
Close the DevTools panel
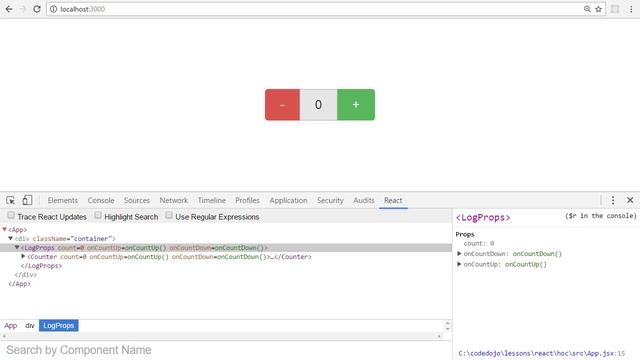click(630, 200)
